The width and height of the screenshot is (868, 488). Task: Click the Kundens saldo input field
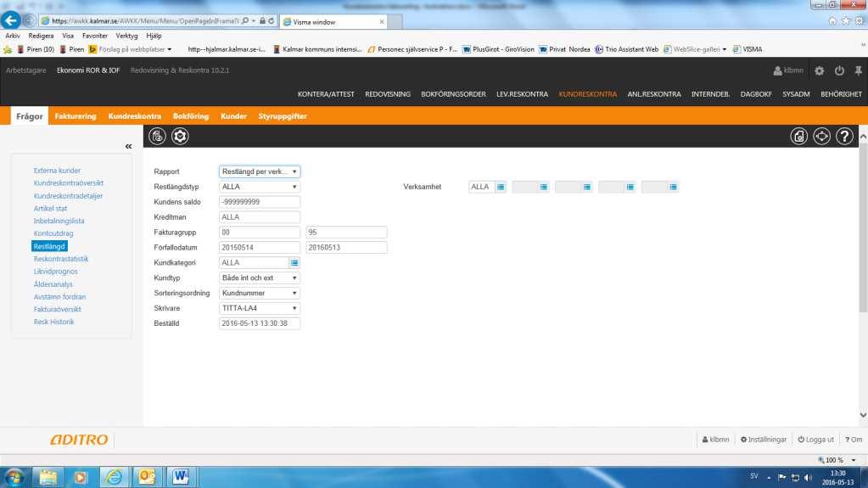tap(260, 202)
